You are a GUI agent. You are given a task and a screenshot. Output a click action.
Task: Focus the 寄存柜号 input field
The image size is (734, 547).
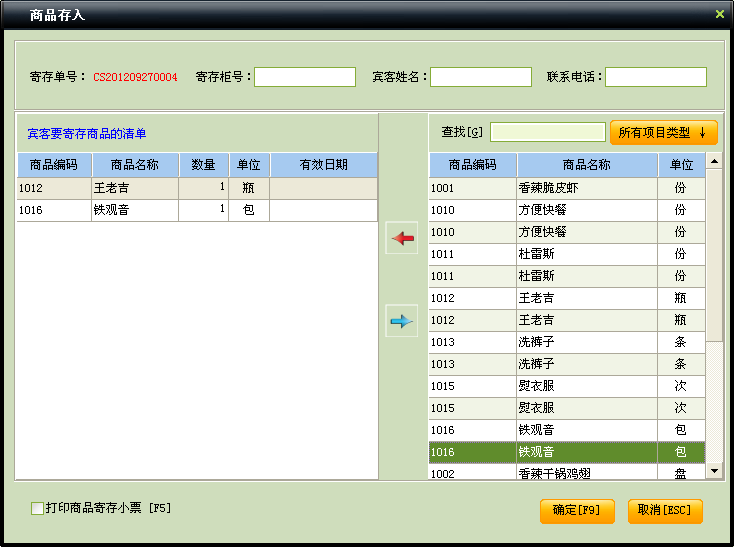click(x=305, y=77)
